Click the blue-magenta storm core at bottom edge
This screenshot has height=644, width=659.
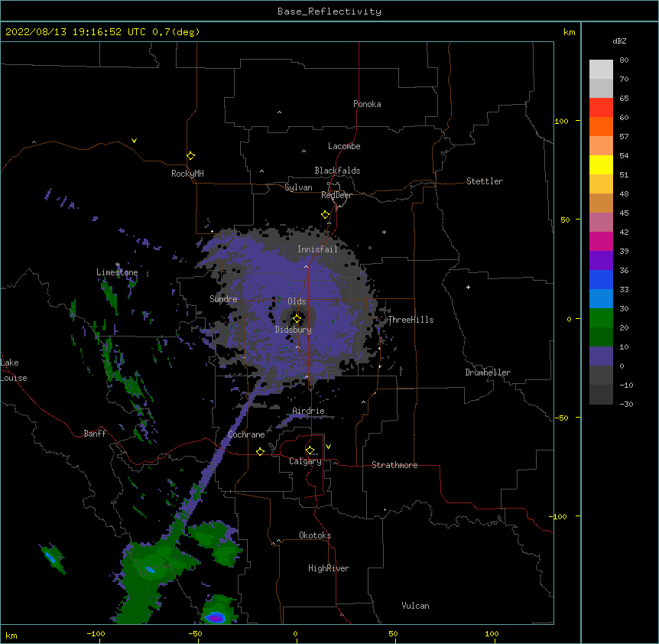coord(216,617)
